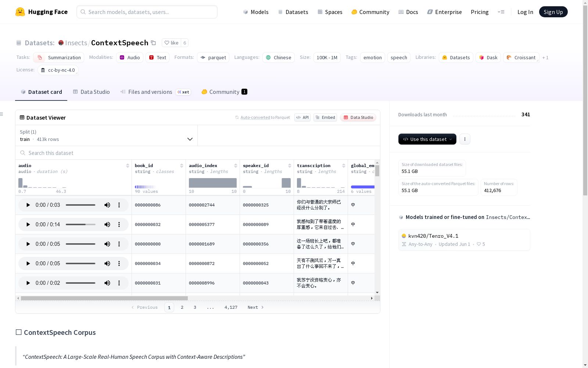Click the Search this dataset field
This screenshot has height=368, width=588.
[x=198, y=153]
